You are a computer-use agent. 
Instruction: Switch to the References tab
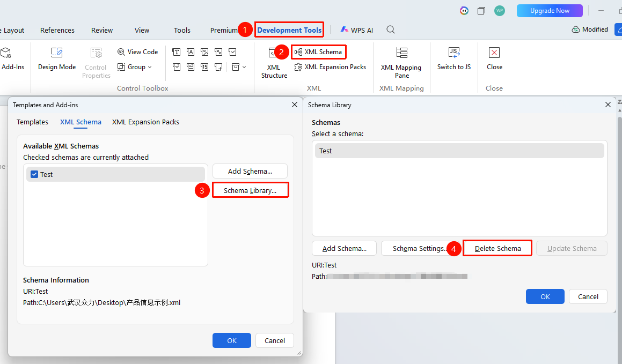click(x=57, y=30)
